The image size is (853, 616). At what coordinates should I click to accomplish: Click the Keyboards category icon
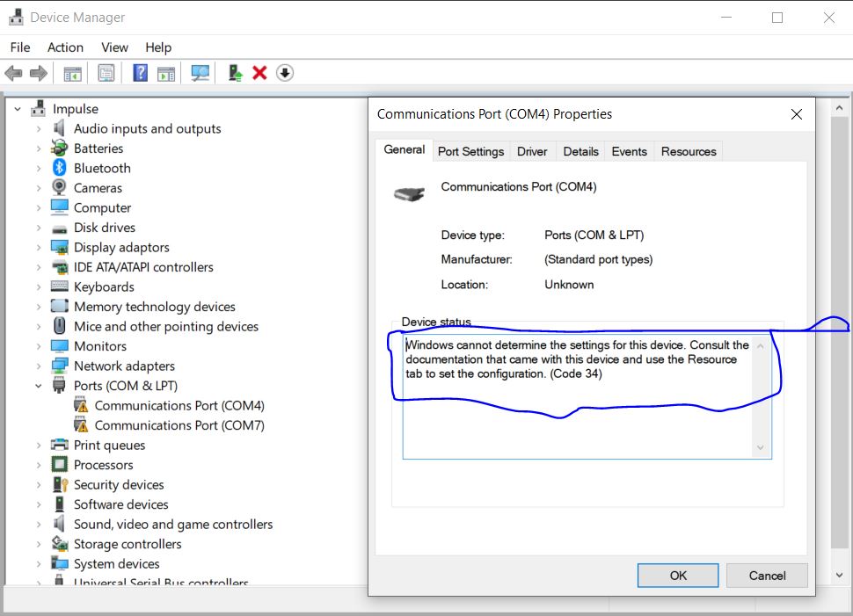click(59, 286)
